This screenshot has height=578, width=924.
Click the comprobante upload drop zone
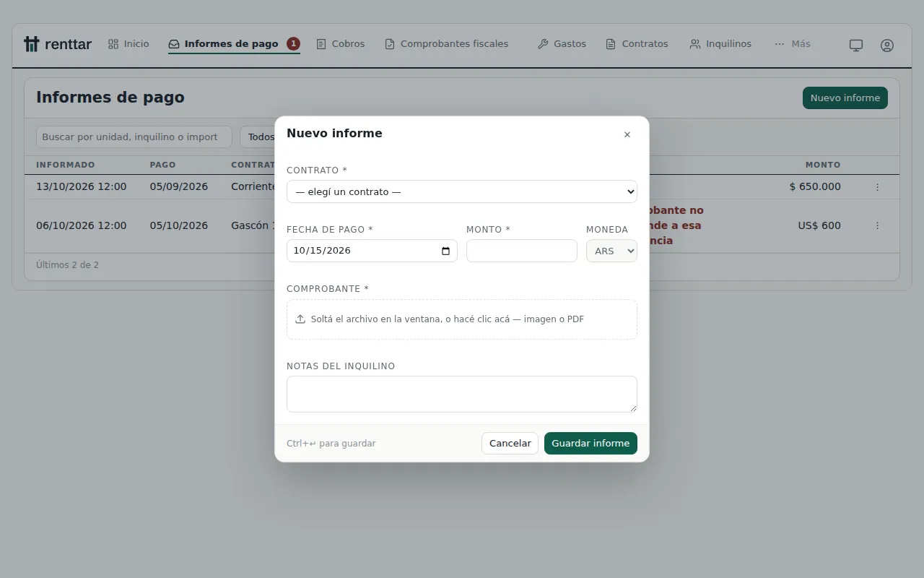pyautogui.click(x=462, y=319)
